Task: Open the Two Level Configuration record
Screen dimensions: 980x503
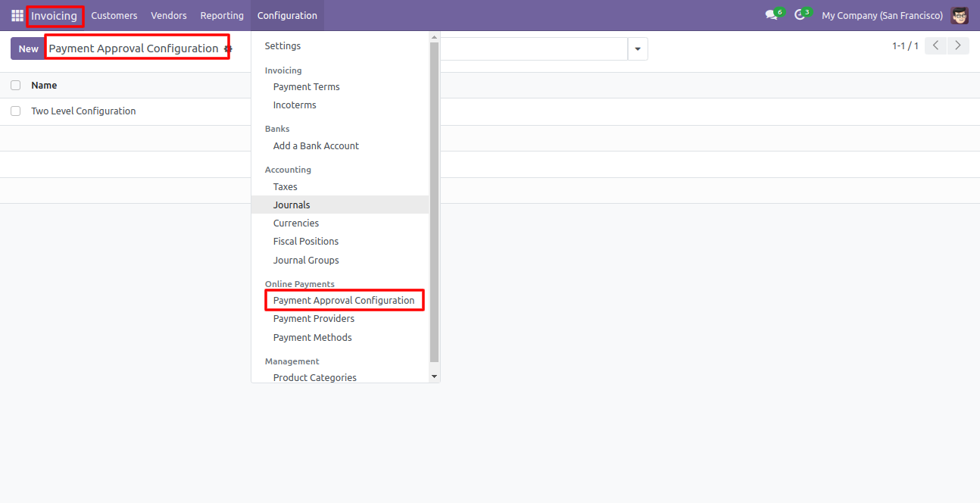Action: [83, 111]
